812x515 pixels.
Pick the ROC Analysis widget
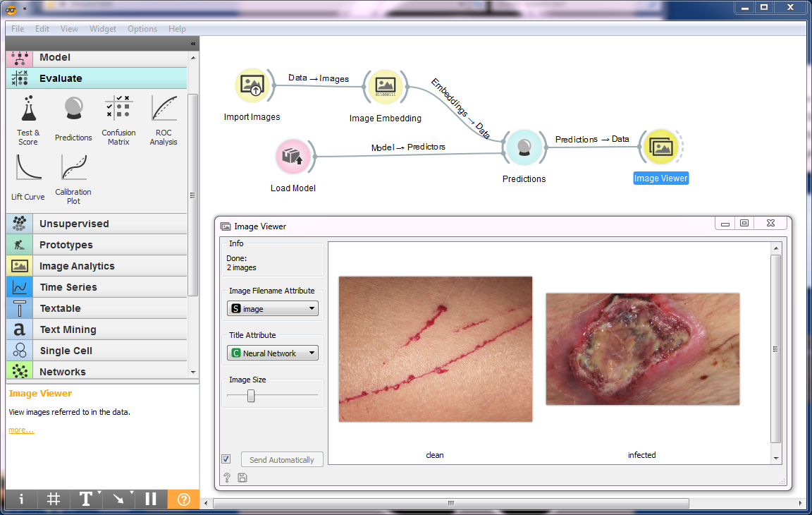click(164, 120)
